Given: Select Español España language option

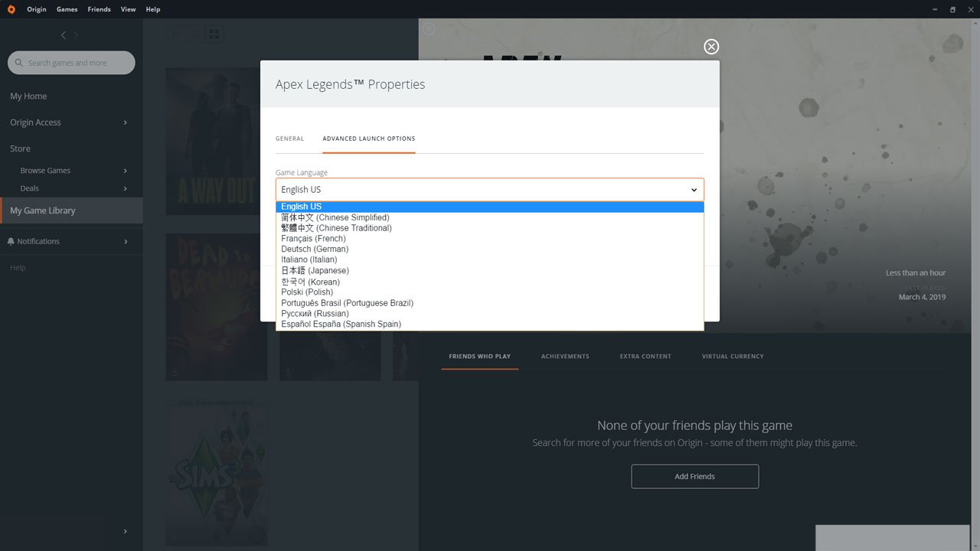Looking at the screenshot, I should click(x=490, y=324).
